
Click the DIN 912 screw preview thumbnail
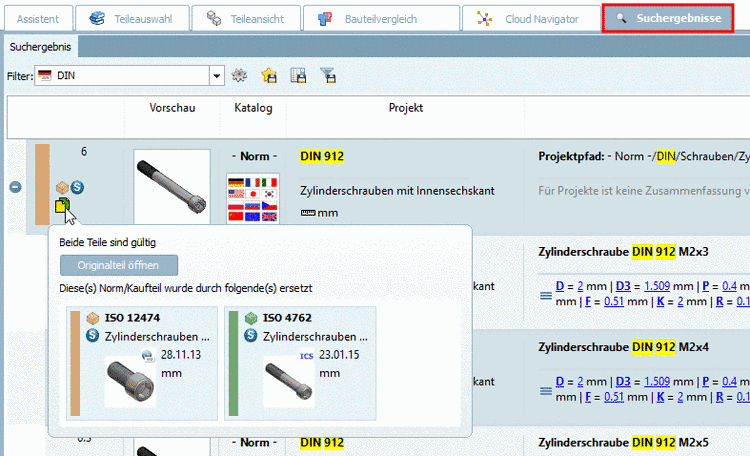click(172, 187)
